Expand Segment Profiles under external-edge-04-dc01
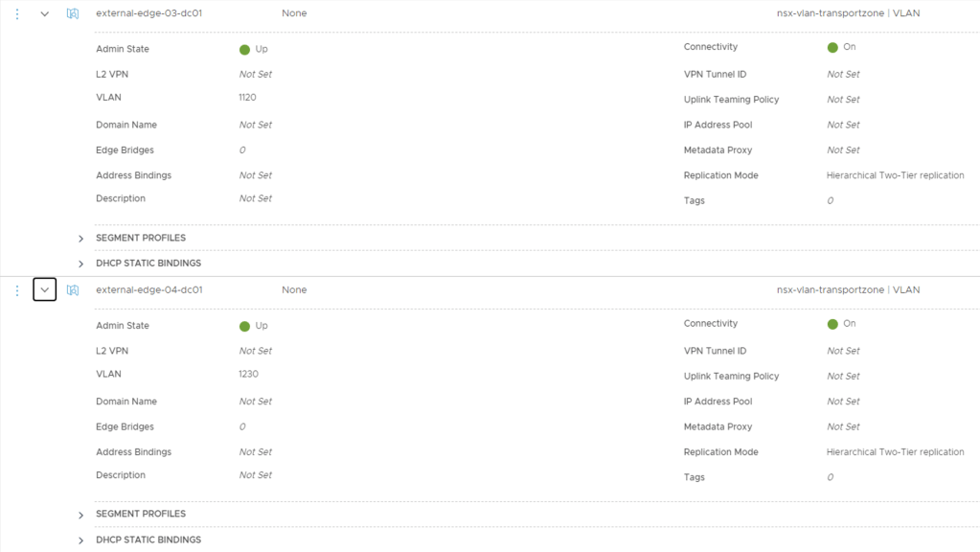The width and height of the screenshot is (980, 552). pos(81,515)
